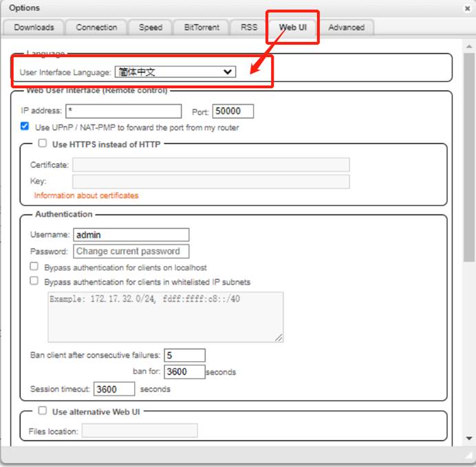Go to the BitTorrent tab
Viewport: 476px width, 467px height.
point(202,28)
